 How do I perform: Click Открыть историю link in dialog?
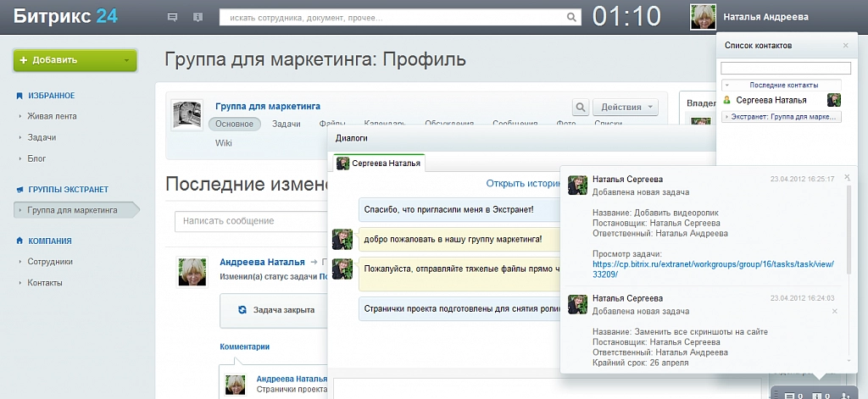point(523,183)
